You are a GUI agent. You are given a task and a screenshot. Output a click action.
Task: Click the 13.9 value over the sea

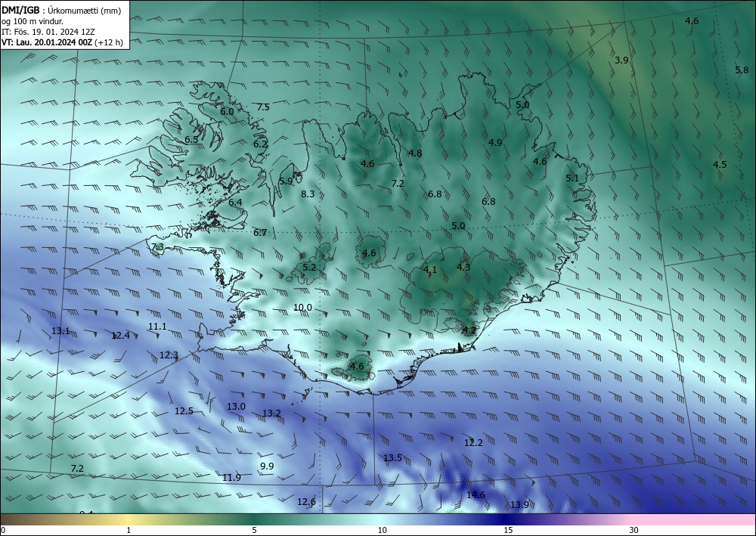(519, 505)
